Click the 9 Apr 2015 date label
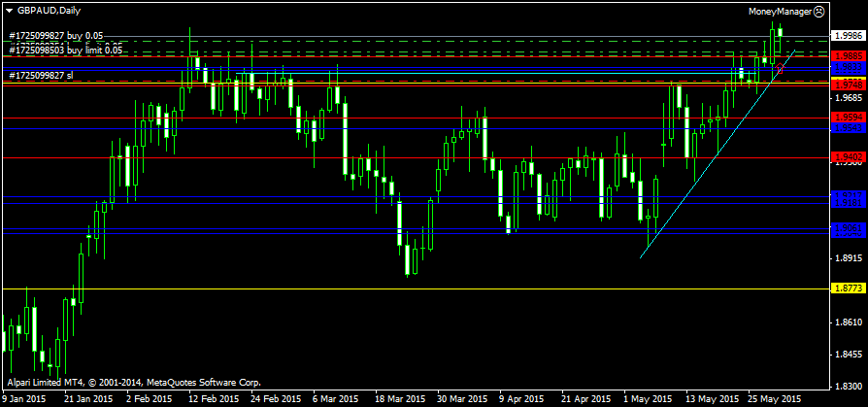Viewport: 868px width, 407px height. pyautogui.click(x=521, y=398)
